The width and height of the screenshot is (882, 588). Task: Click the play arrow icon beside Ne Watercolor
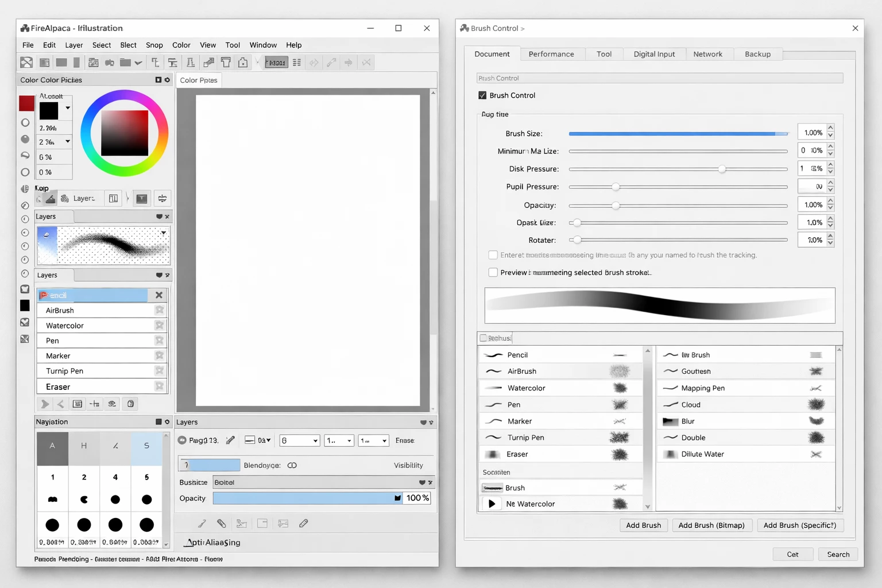click(x=492, y=504)
